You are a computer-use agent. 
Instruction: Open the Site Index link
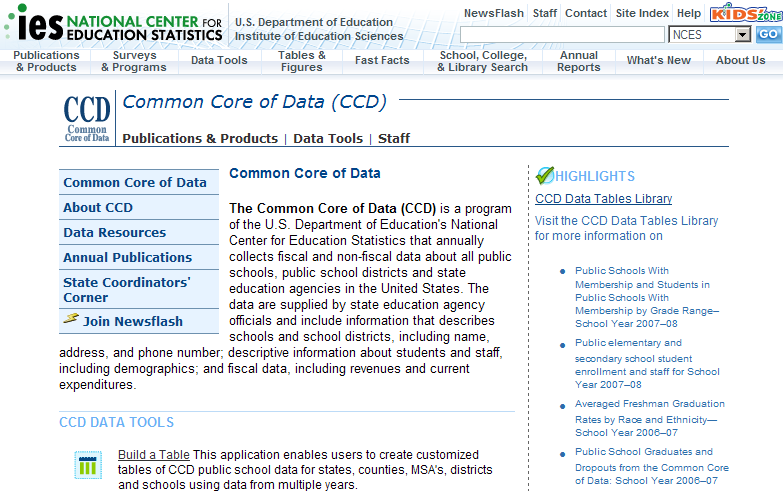[x=642, y=13]
